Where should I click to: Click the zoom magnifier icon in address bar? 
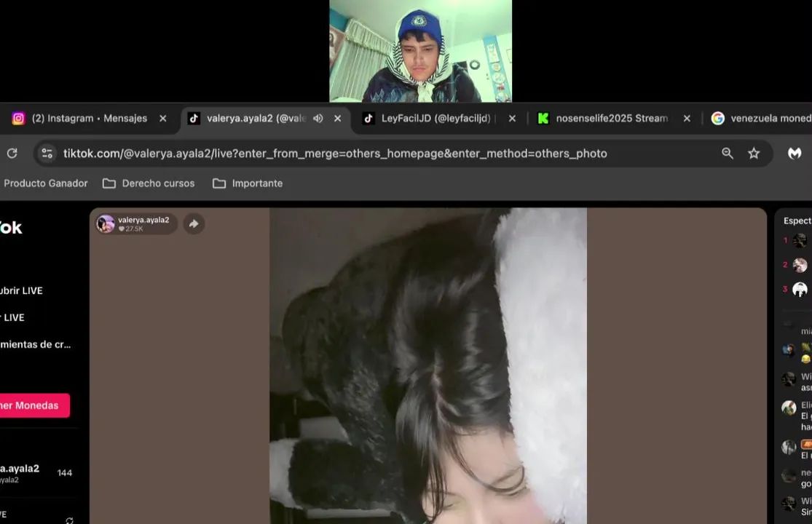[x=728, y=153]
